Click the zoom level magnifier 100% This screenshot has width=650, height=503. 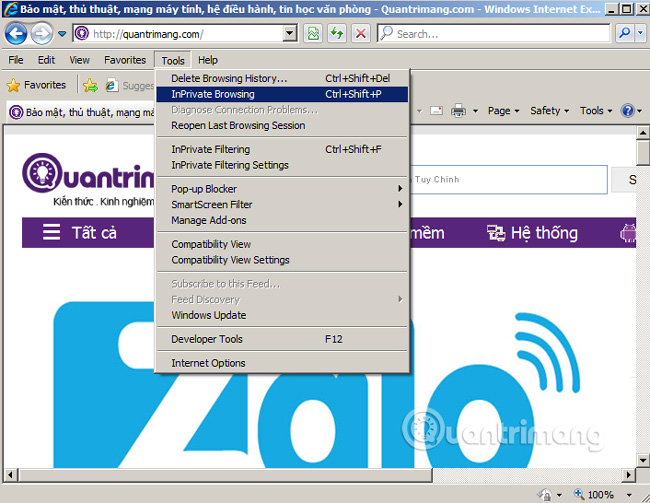point(594,494)
